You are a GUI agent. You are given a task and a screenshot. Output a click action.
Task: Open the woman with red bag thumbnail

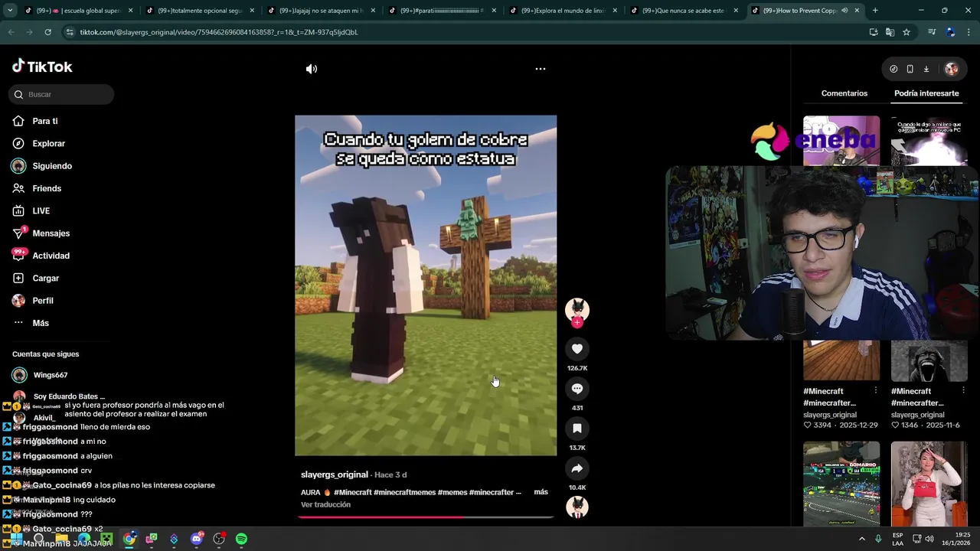click(x=929, y=484)
